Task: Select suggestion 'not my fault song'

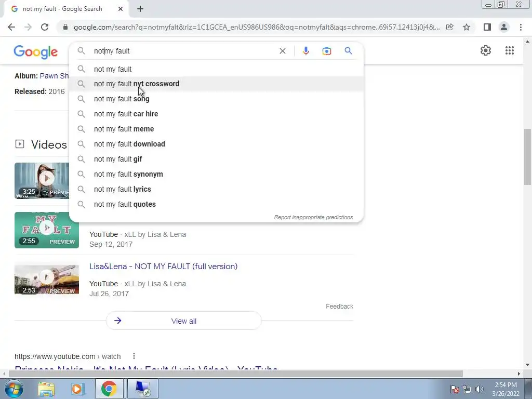Action: tap(216, 99)
